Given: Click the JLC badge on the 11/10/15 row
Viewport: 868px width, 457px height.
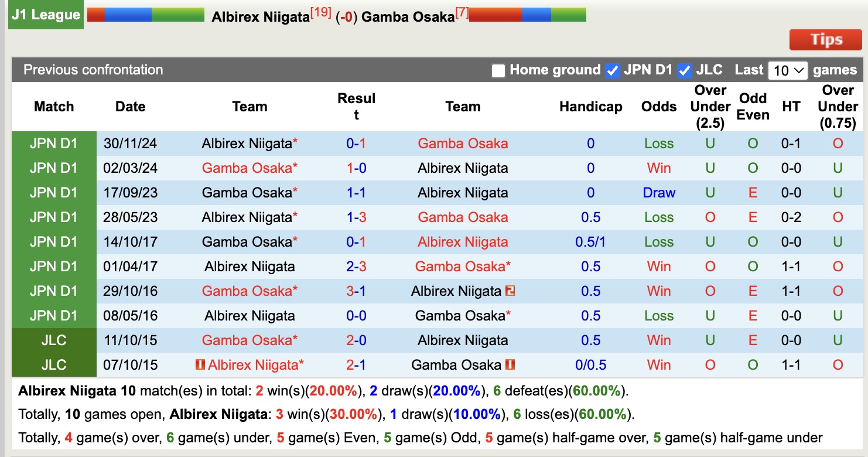Looking at the screenshot, I should click(53, 340).
